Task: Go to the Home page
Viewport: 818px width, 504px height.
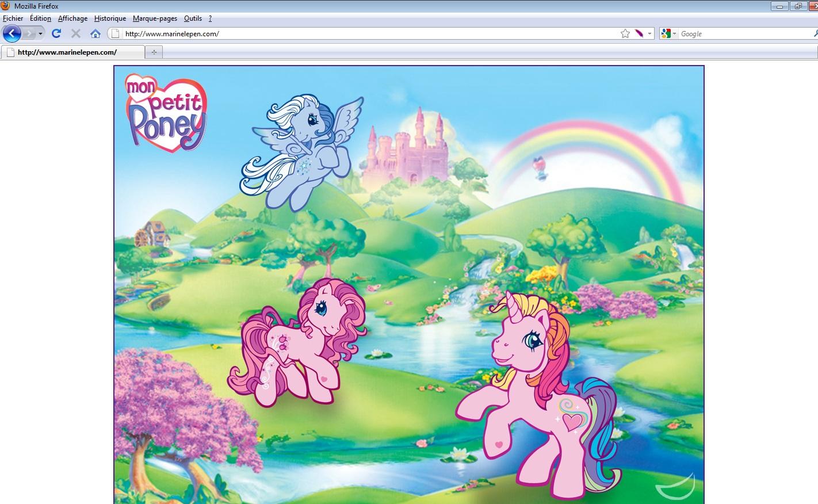Action: (x=95, y=33)
